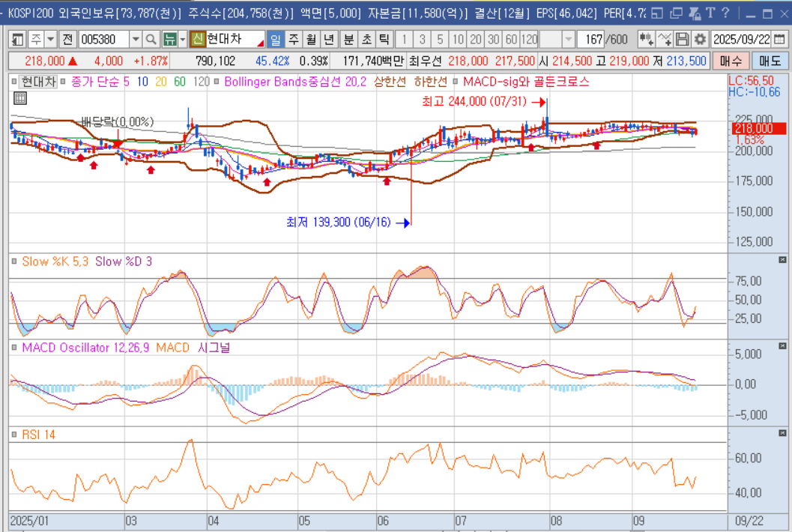
Task: Click the square marker before MACD-sig와 골든크로스
Action: 455,82
